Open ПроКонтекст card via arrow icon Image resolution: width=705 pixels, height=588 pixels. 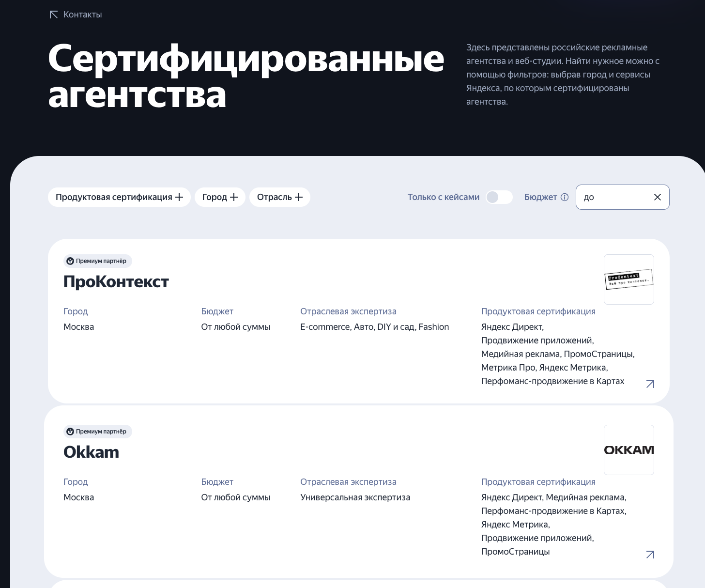650,384
